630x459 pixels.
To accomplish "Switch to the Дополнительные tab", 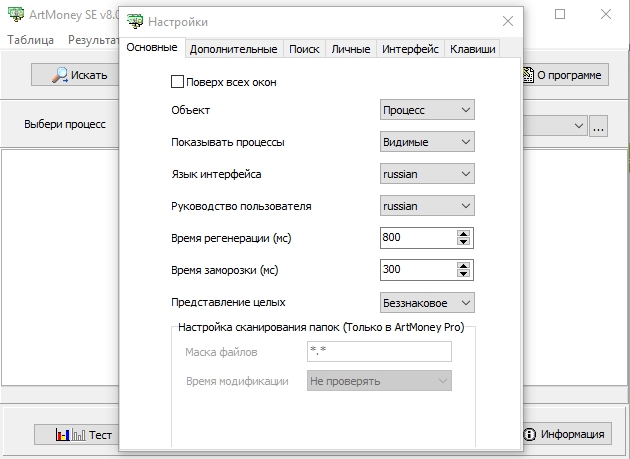I will click(233, 49).
